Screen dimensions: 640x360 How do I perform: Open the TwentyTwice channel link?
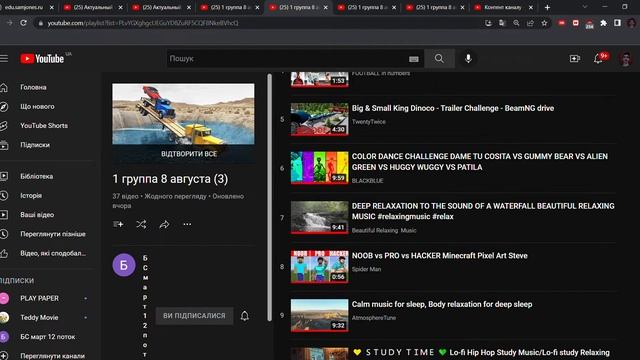(369, 122)
